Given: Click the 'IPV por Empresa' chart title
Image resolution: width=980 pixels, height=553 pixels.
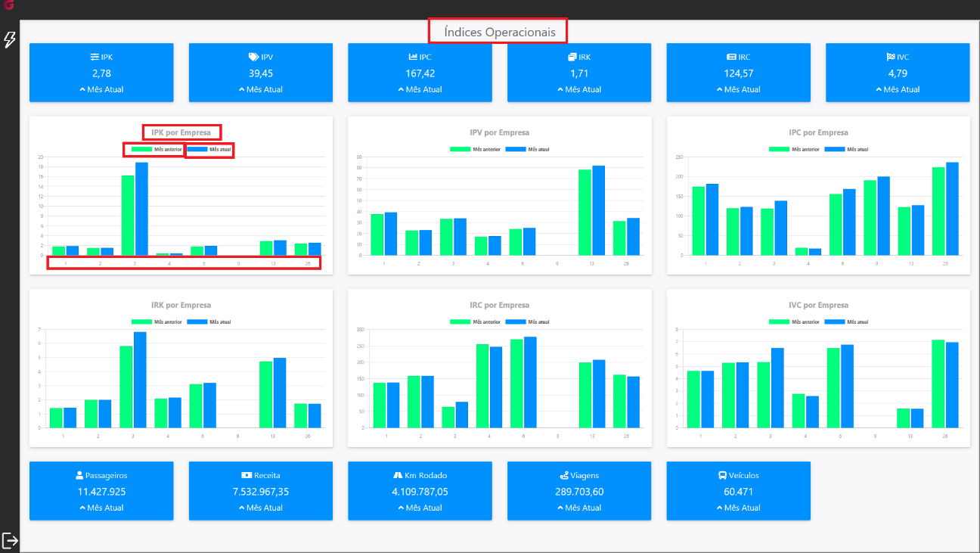Looking at the screenshot, I should pos(500,132).
